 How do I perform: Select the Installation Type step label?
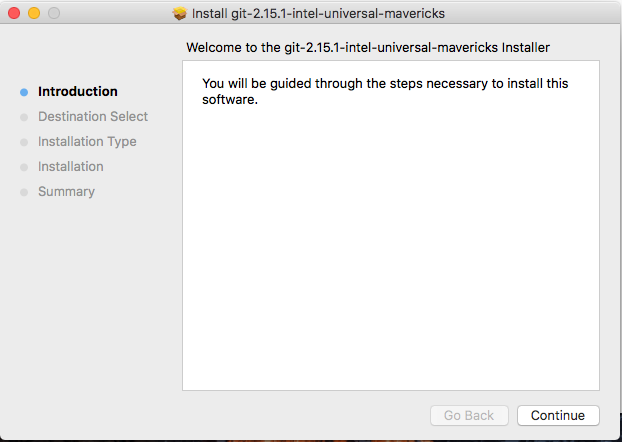[87, 142]
